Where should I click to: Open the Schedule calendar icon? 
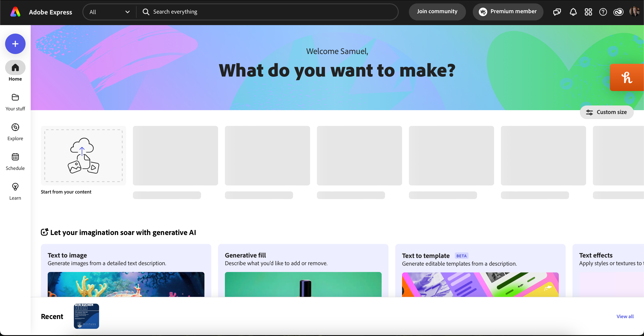[x=15, y=157]
